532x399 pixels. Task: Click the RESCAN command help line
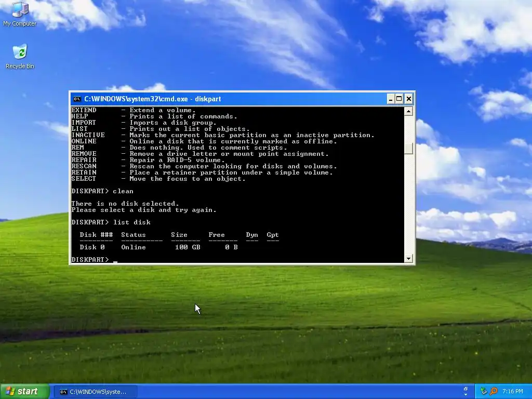pos(204,166)
